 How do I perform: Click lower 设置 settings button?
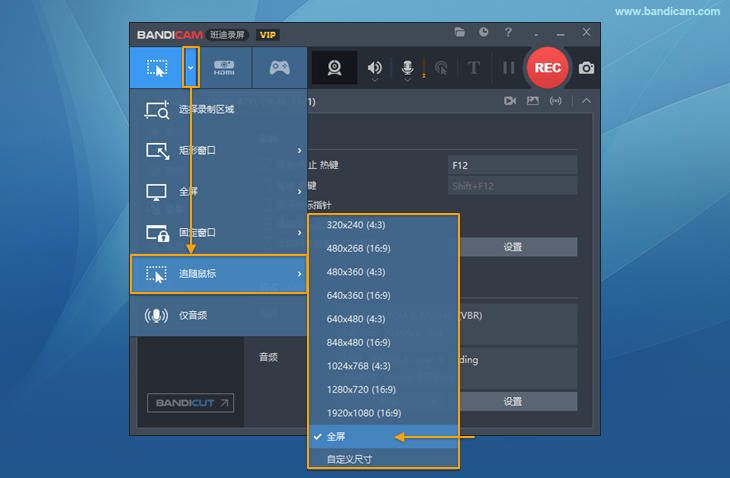(518, 402)
